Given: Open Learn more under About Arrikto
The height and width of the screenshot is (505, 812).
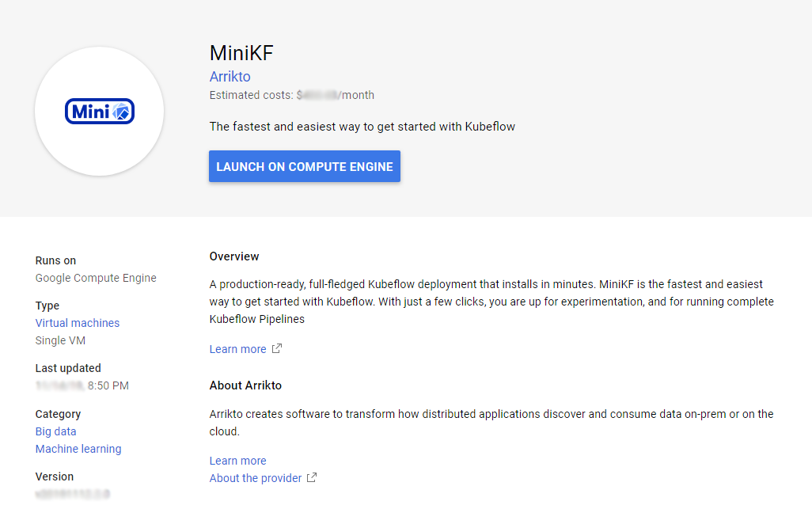Looking at the screenshot, I should 237,461.
